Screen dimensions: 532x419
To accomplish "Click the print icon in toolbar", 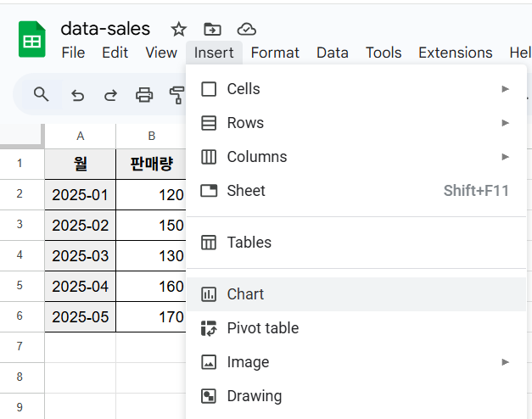I will coord(144,95).
